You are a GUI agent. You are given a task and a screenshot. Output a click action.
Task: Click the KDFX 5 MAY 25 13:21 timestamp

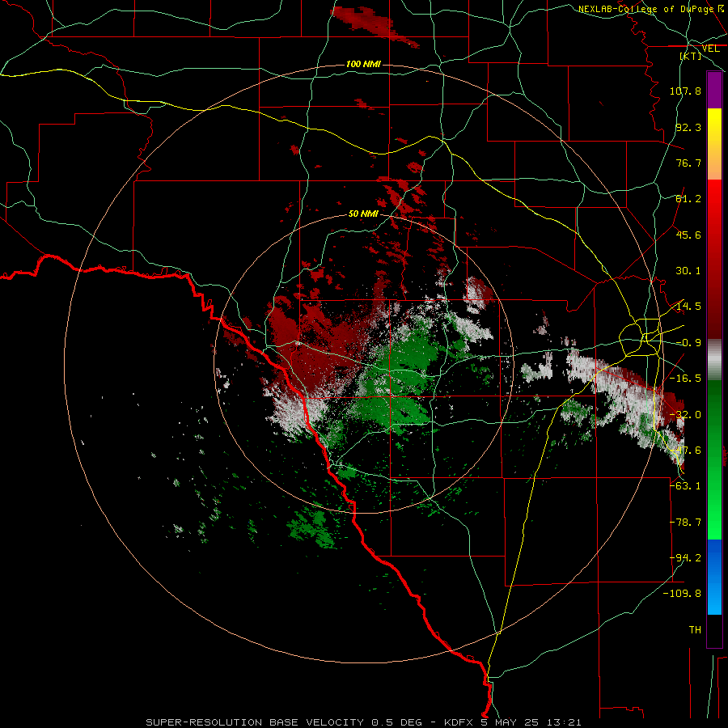pos(513,722)
